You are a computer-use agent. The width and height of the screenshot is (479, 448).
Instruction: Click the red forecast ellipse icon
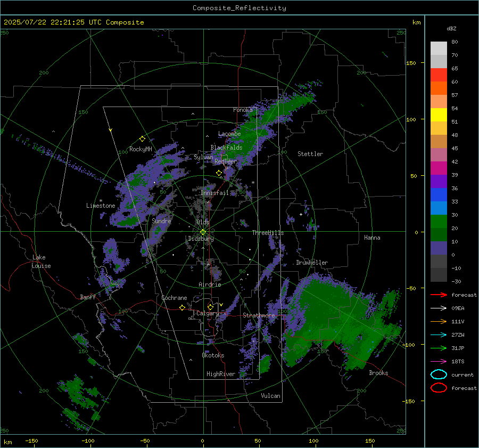(439, 388)
